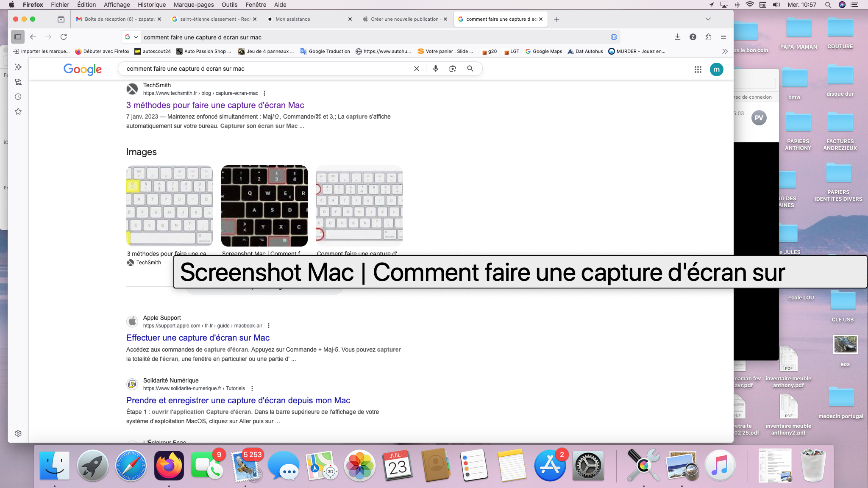
Task: Open the Firefox downloads panel
Action: tap(677, 37)
